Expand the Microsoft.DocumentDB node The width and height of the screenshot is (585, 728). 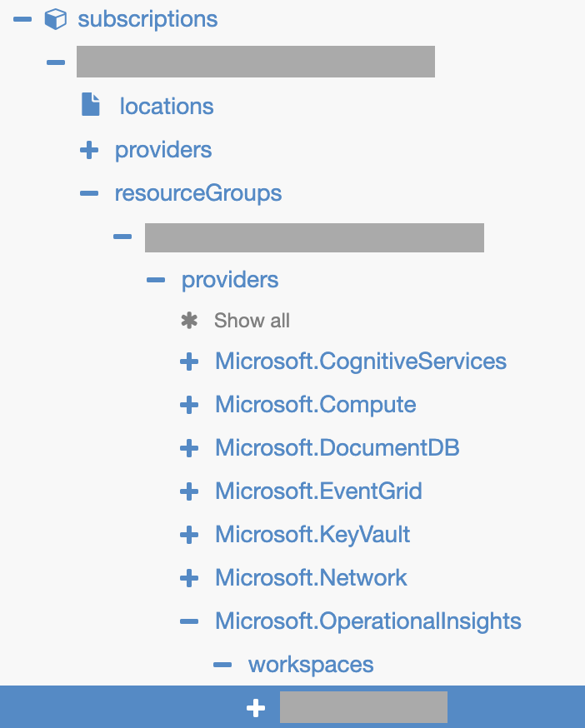pyautogui.click(x=189, y=447)
